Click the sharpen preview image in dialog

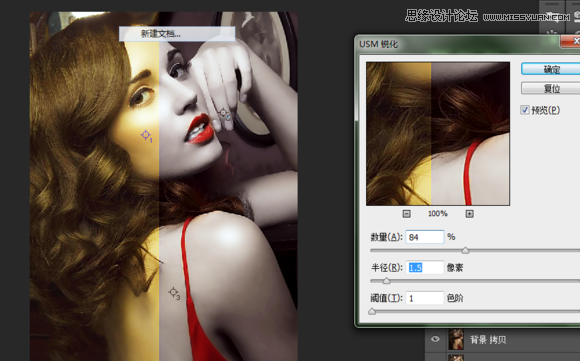point(438,134)
